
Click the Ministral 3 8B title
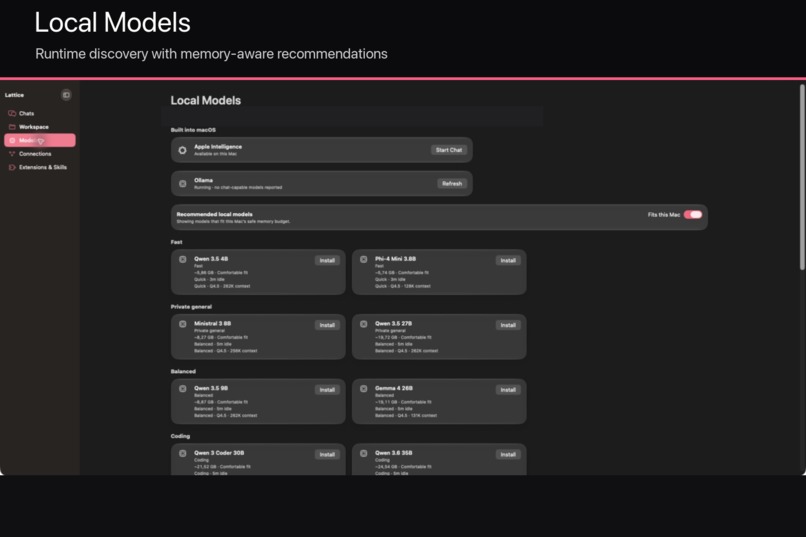[212, 324]
